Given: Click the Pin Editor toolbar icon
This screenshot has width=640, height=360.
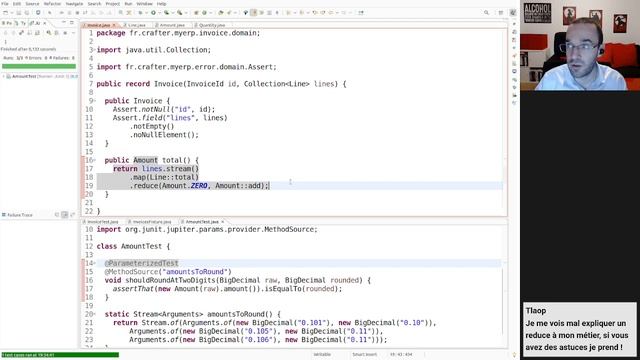Looking at the screenshot, I should tap(361, 13).
